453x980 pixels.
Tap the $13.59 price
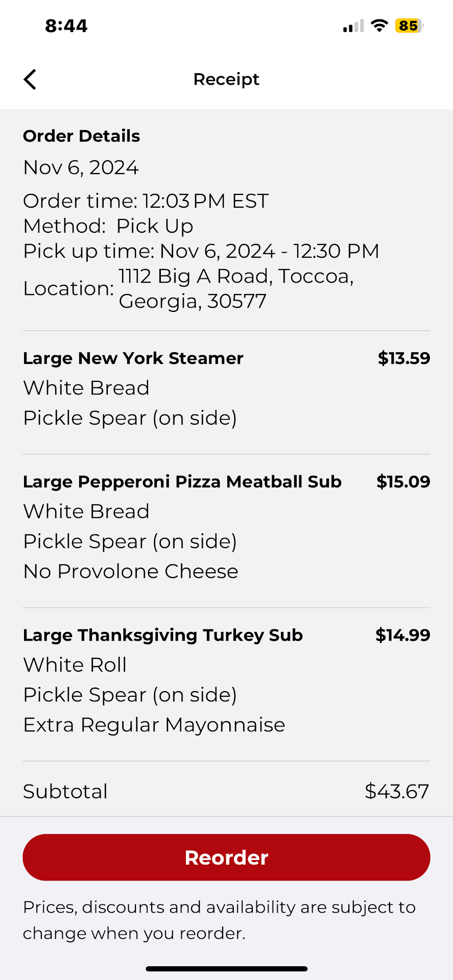(x=404, y=358)
